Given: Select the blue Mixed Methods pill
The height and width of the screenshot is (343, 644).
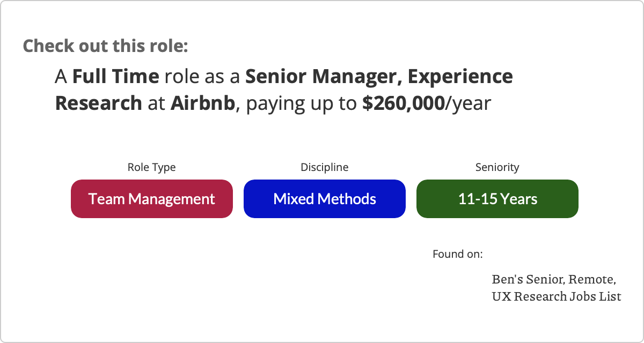Looking at the screenshot, I should (324, 199).
